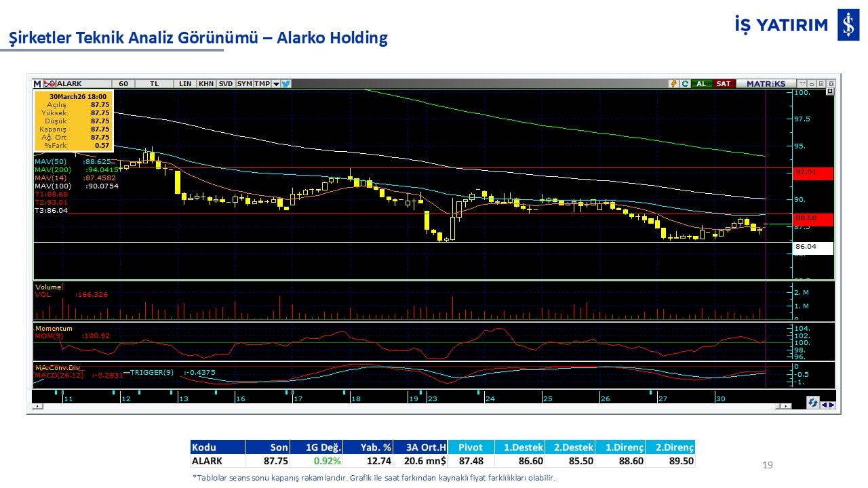The height and width of the screenshot is (488, 868).
Task: Open the TMP template menu
Action: [262, 84]
